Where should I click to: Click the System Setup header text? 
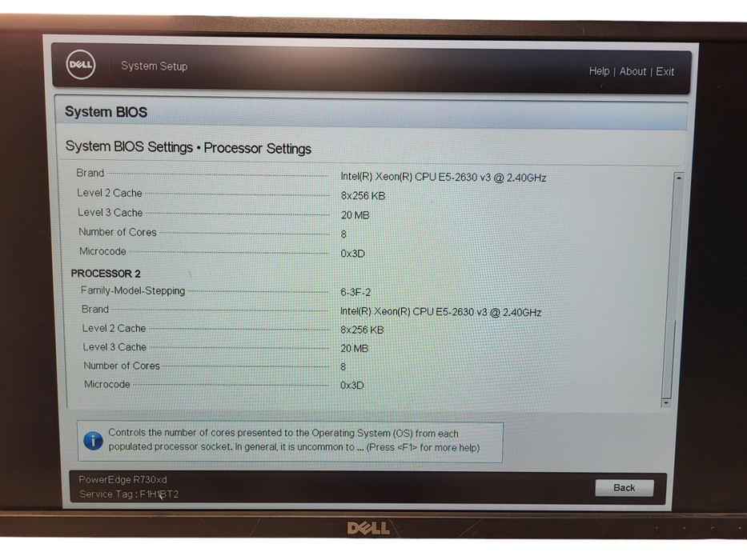point(154,66)
